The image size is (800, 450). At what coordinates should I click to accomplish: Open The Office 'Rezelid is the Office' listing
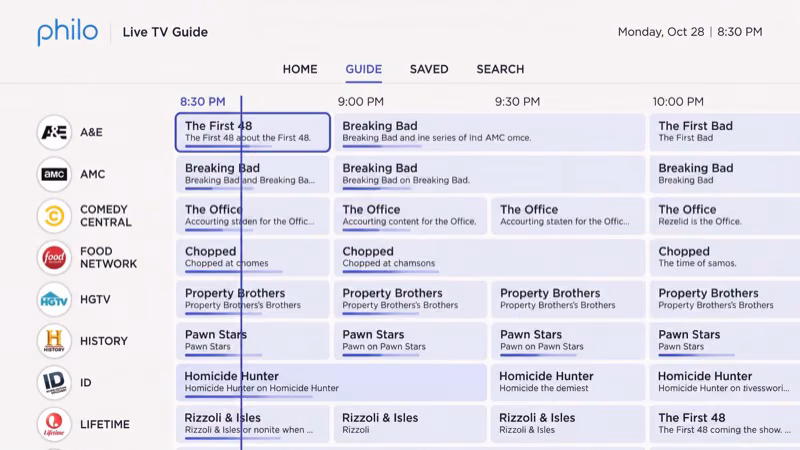(724, 216)
